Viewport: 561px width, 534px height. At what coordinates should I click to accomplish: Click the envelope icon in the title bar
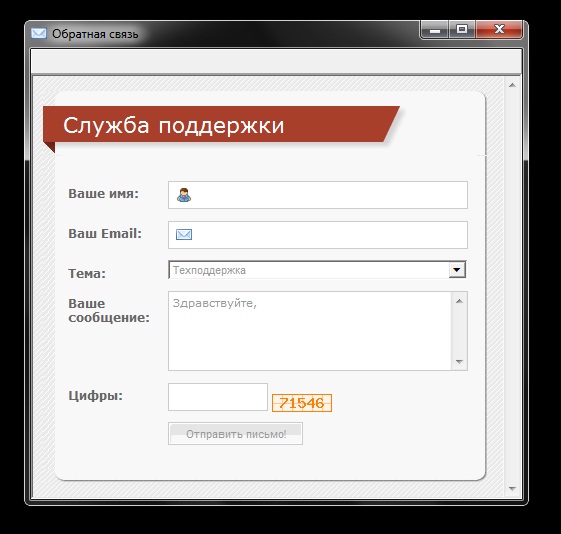(x=39, y=33)
